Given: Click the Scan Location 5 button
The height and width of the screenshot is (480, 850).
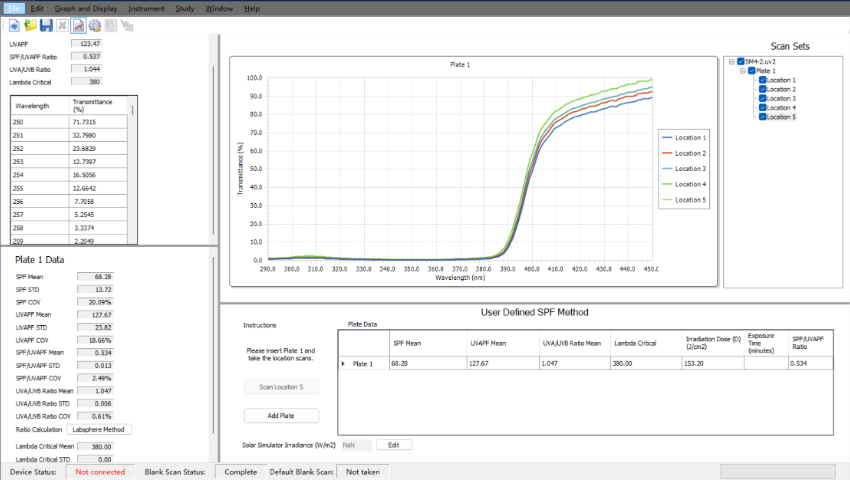Looking at the screenshot, I should [x=281, y=387].
